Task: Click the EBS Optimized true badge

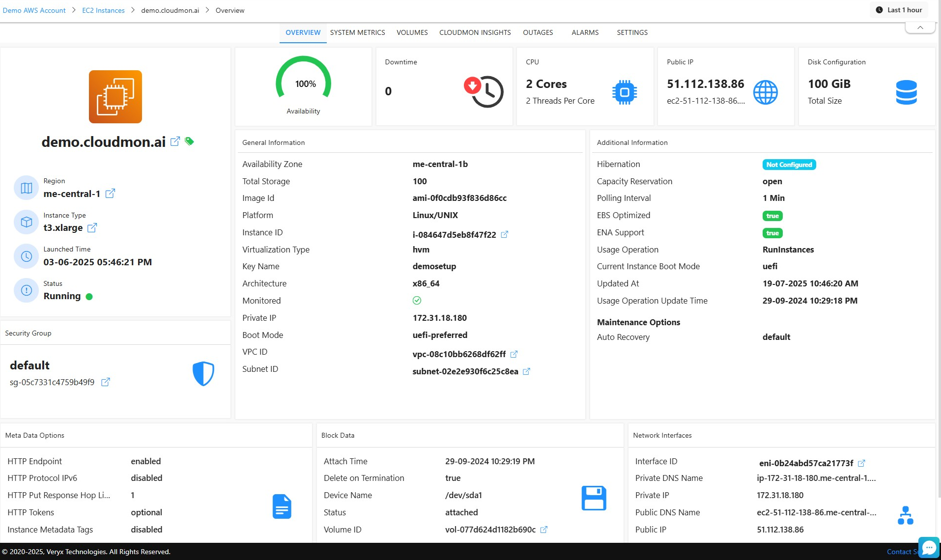Action: coord(772,216)
